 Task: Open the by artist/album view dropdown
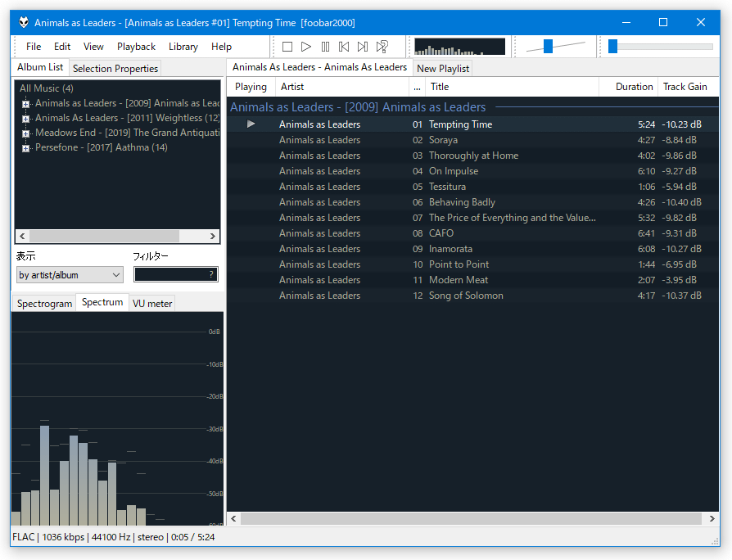(x=70, y=275)
